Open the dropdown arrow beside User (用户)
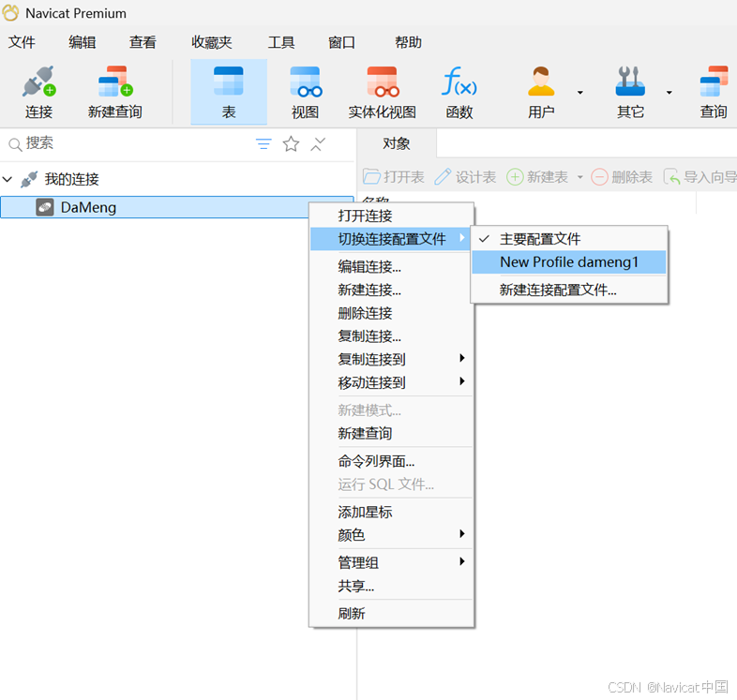The image size is (737, 700). 580,93
